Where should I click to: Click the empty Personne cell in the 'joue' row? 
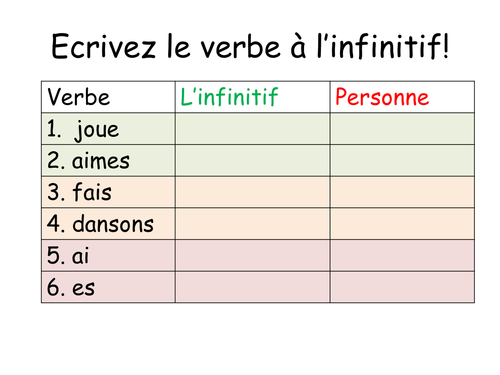click(402, 129)
